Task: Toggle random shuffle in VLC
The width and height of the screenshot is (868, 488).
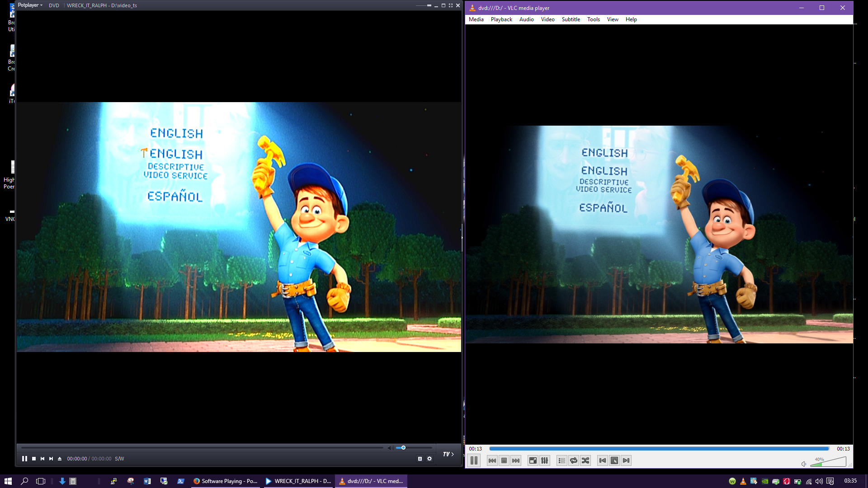Action: coord(585,460)
